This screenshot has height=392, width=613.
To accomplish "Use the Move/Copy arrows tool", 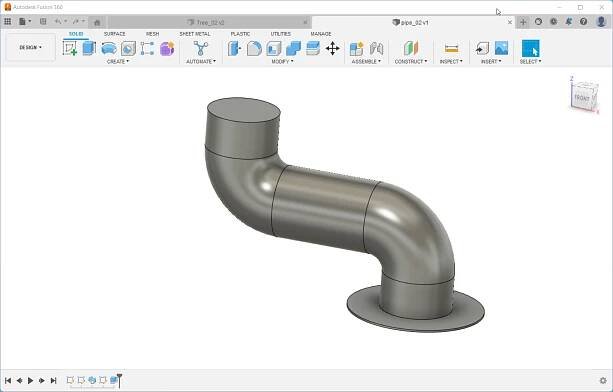I will point(333,48).
